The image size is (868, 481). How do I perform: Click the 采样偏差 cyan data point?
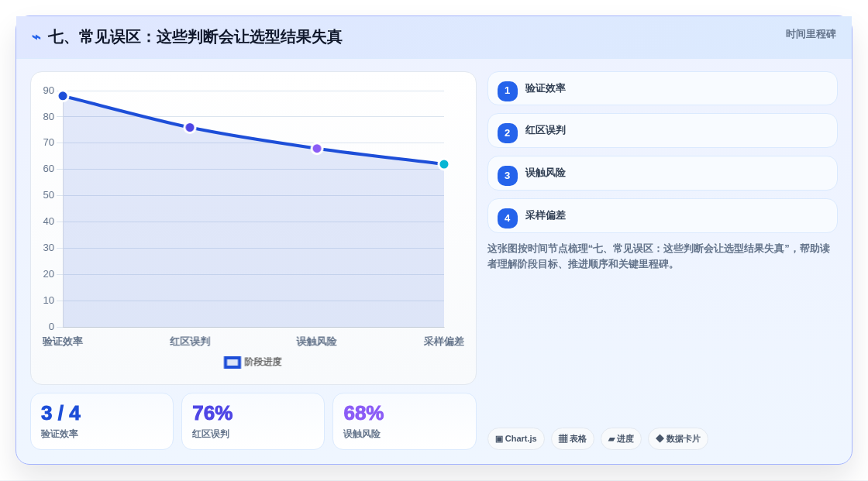tap(443, 164)
